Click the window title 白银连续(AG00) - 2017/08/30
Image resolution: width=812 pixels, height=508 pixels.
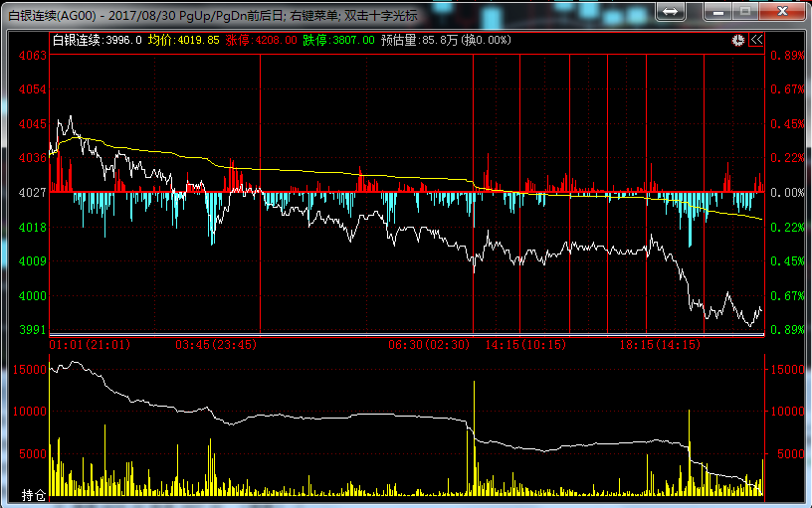pyautogui.click(x=93, y=16)
